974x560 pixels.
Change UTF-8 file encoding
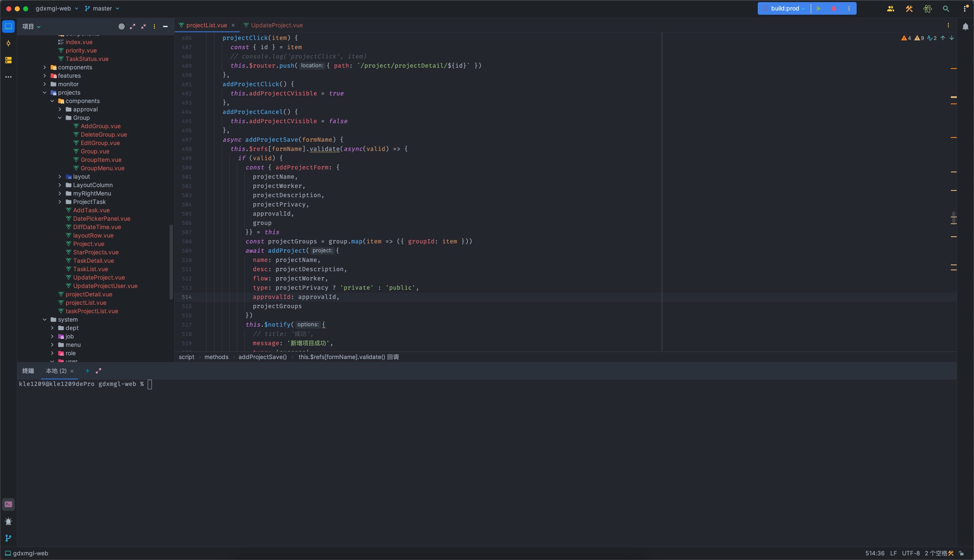point(911,553)
